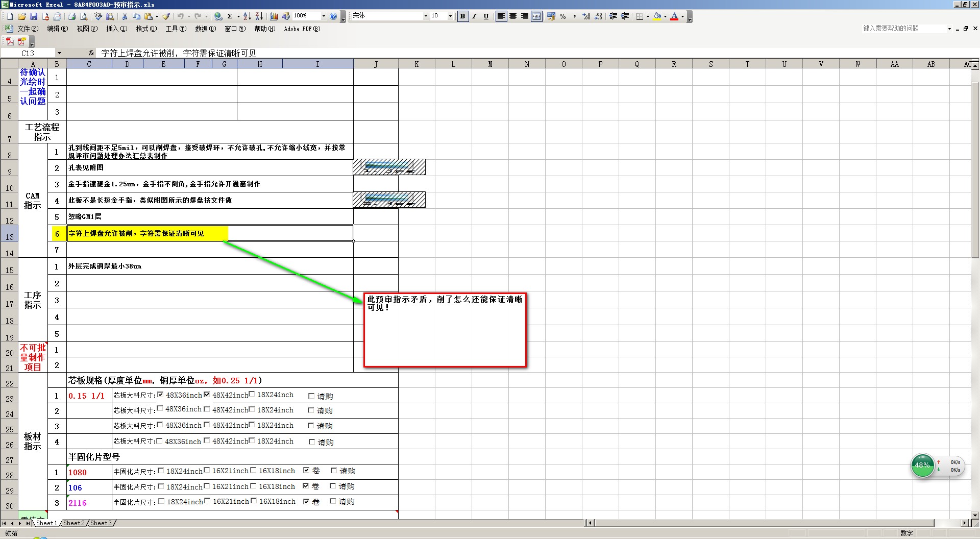Uncheck 卷 in the 1080 prepreg row
Viewport: 980px width, 539px height.
tap(306, 470)
